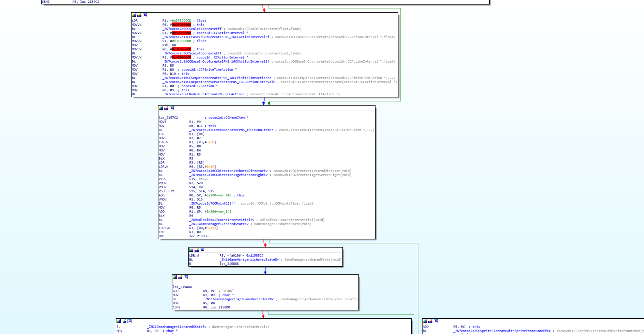Click the color icon on the bottom-left sharedState node
The height and width of the screenshot is (334, 644).
[119, 321]
